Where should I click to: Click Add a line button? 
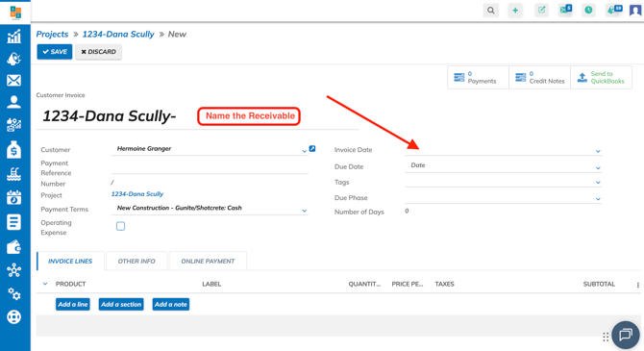coord(73,305)
